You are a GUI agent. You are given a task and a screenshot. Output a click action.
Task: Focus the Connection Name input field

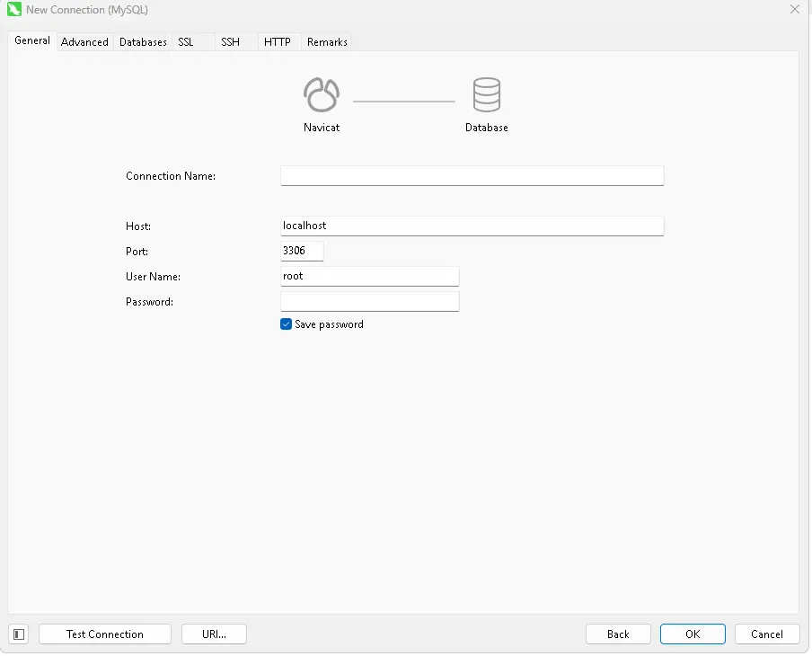tap(472, 175)
